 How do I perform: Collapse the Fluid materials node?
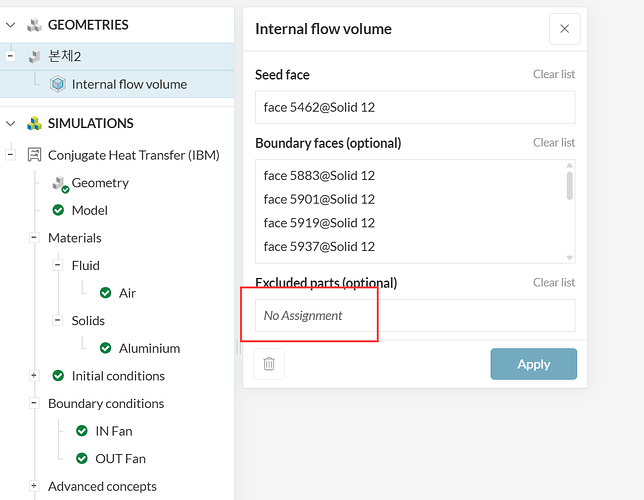(x=58, y=265)
